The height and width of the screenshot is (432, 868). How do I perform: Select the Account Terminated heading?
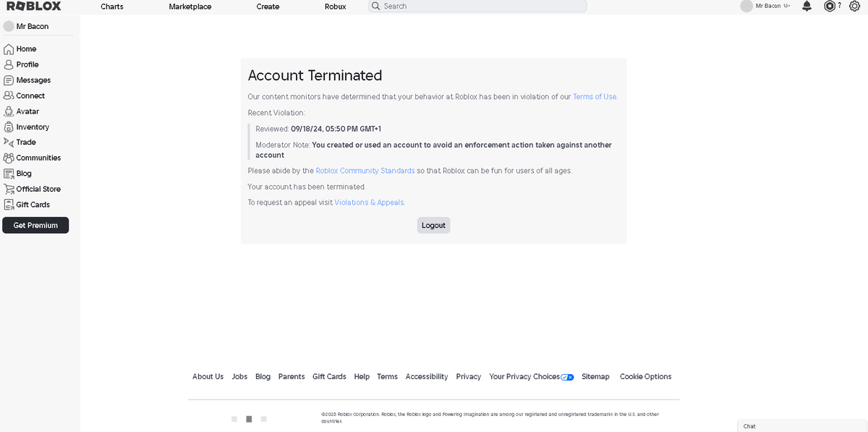[315, 75]
